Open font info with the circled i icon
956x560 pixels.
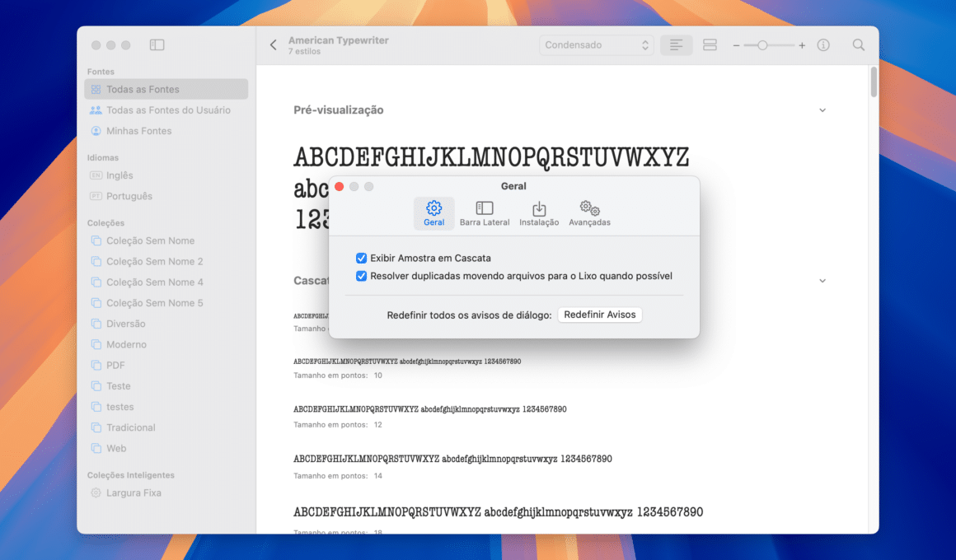(x=823, y=45)
